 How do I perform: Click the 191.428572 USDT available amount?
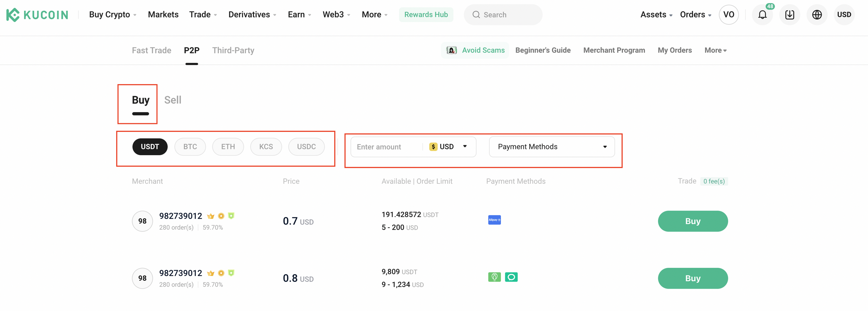(x=410, y=215)
